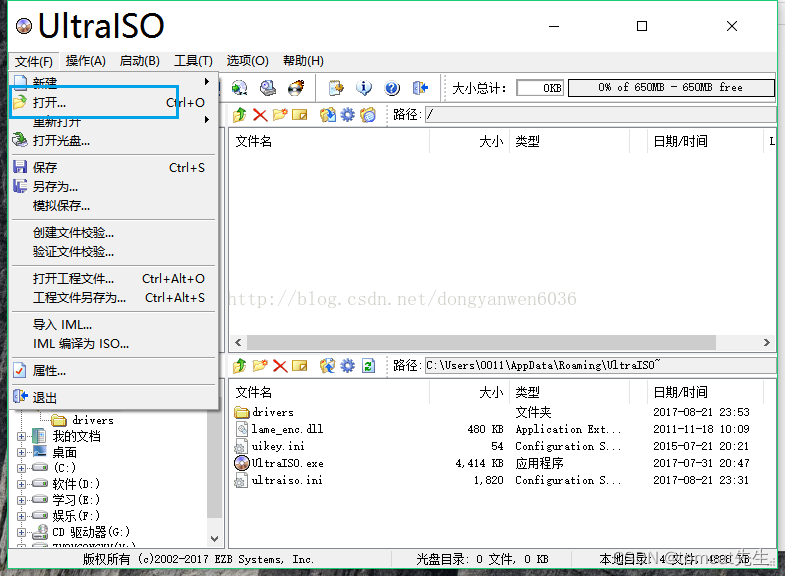Image resolution: width=785 pixels, height=576 pixels.
Task: Expand the (C:) drive tree node
Action: tap(21, 468)
